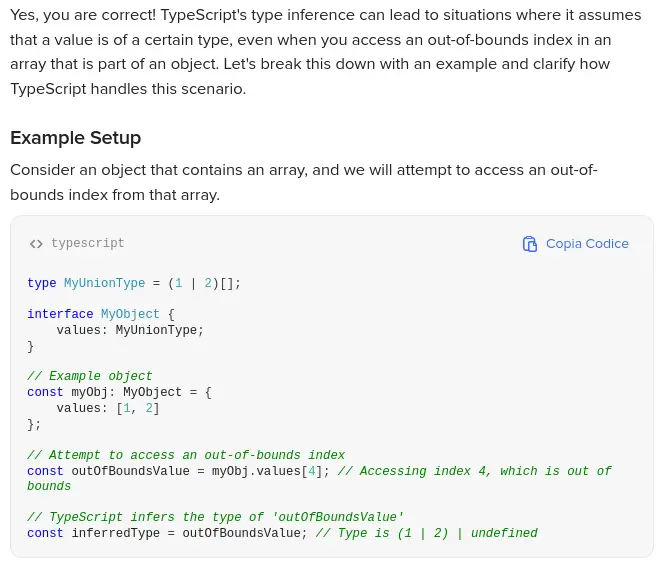Click the Type is (1 | 2) | undefined comment
This screenshot has height=564, width=665.
tap(426, 533)
